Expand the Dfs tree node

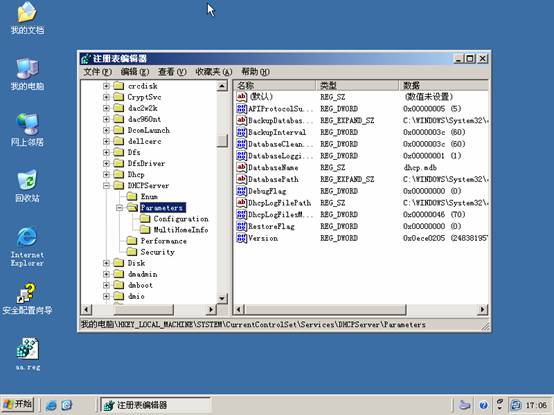tap(106, 152)
